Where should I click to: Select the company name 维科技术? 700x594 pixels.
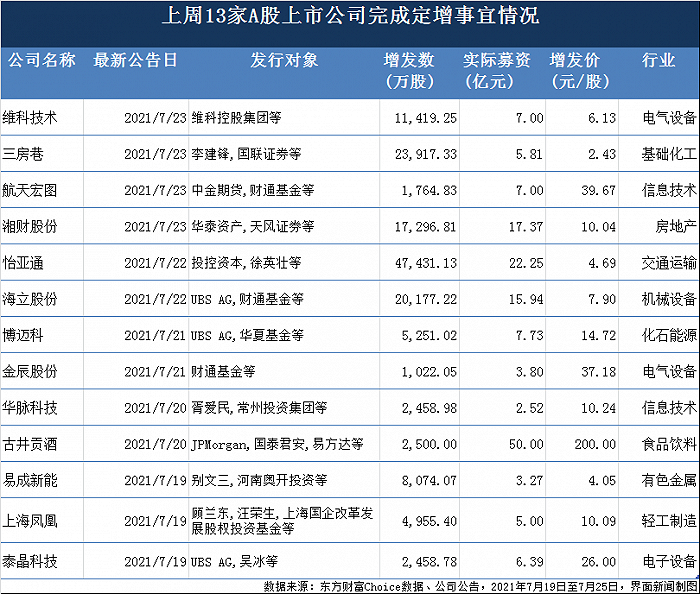coord(30,118)
